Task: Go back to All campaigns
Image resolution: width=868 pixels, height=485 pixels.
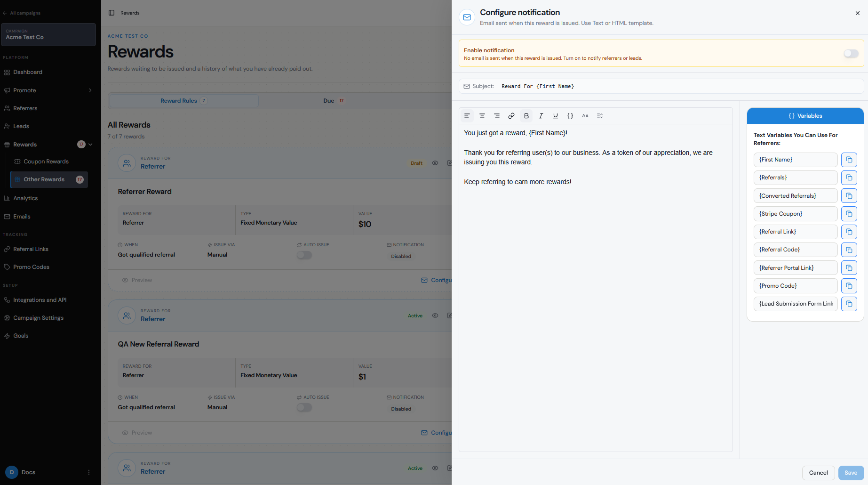Action: (x=22, y=13)
